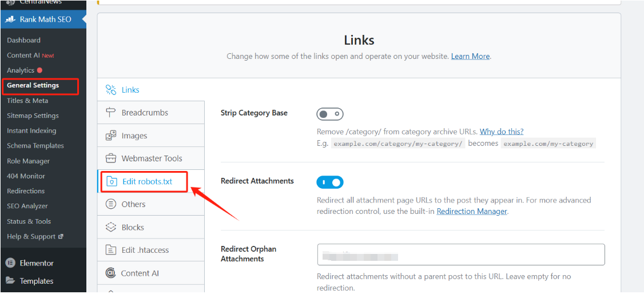Click the Webmaster Tools toolbox icon

coord(111,158)
